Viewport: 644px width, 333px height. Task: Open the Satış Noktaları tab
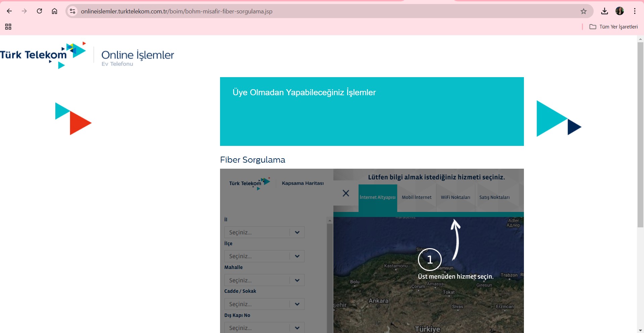[x=494, y=197]
